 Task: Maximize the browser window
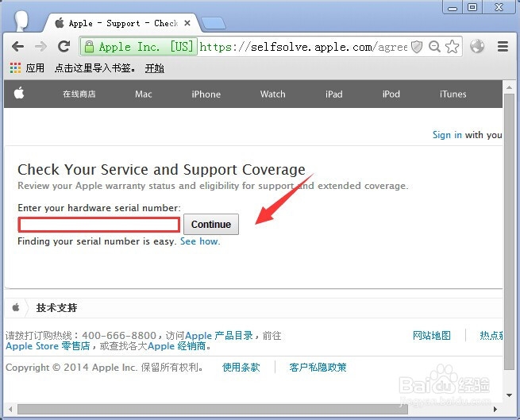472,7
